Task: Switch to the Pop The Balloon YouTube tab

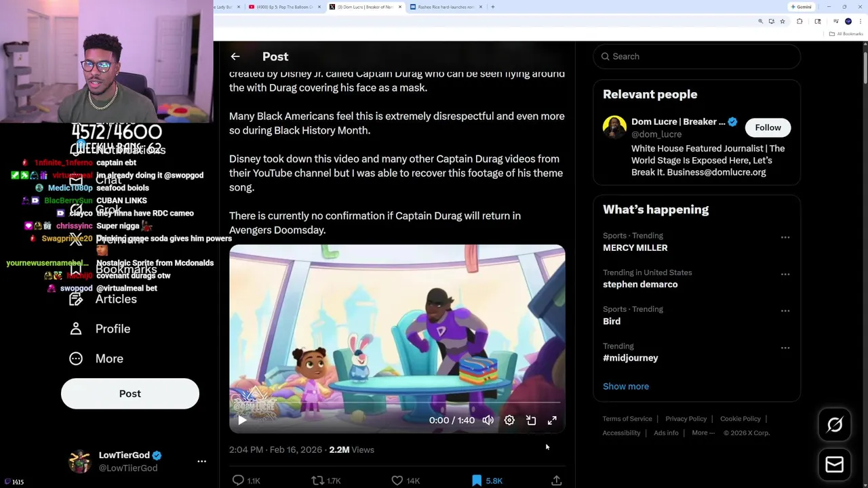Action: (x=285, y=7)
